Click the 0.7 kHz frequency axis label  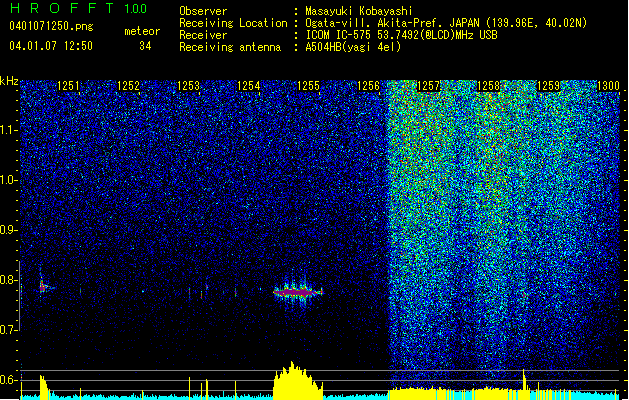point(9,330)
